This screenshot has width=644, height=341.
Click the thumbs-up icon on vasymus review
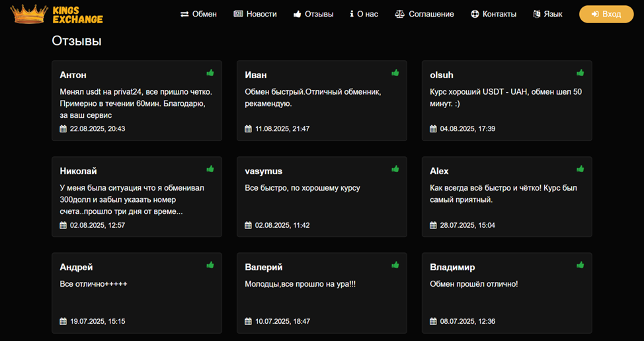(x=395, y=169)
